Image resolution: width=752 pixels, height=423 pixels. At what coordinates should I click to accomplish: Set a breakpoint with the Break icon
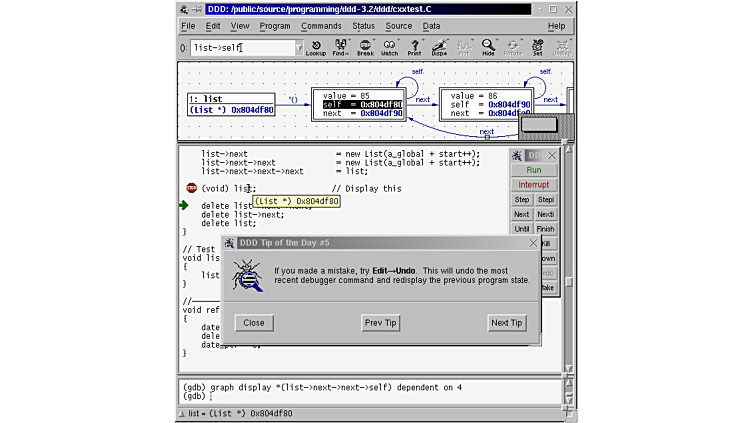tap(365, 47)
